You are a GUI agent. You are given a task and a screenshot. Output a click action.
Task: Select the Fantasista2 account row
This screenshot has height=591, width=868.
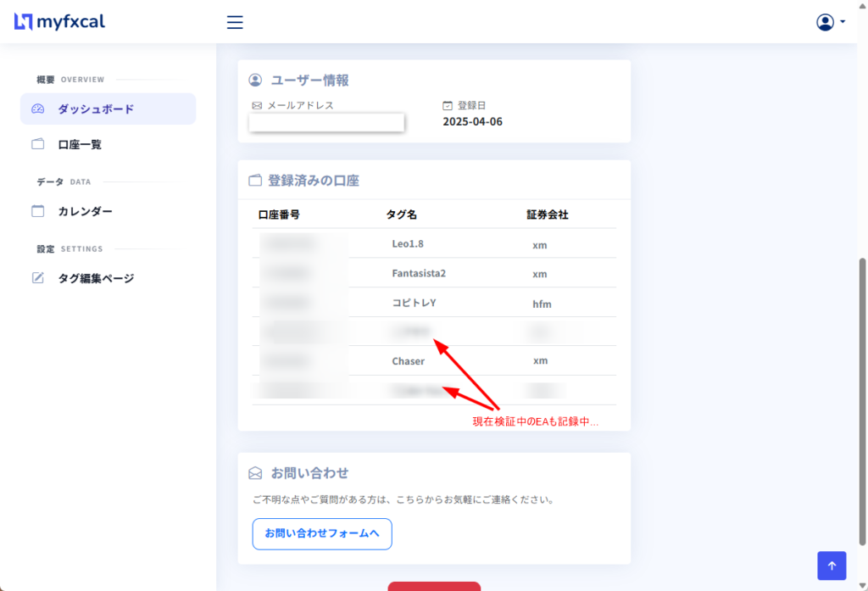coord(434,274)
